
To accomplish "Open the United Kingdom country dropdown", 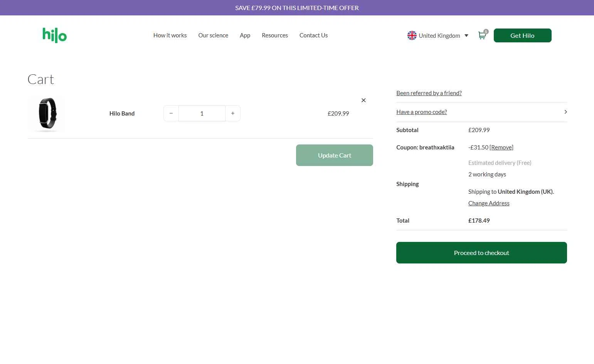I will click(438, 35).
